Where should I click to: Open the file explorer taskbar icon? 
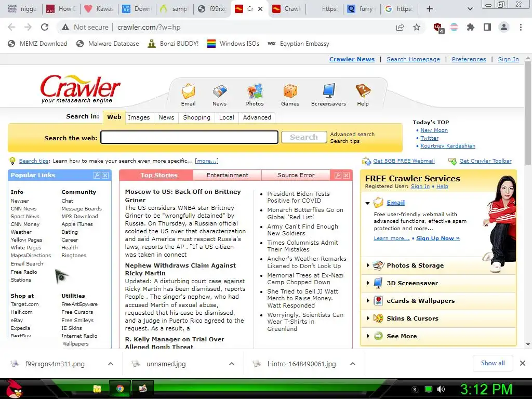97,389
